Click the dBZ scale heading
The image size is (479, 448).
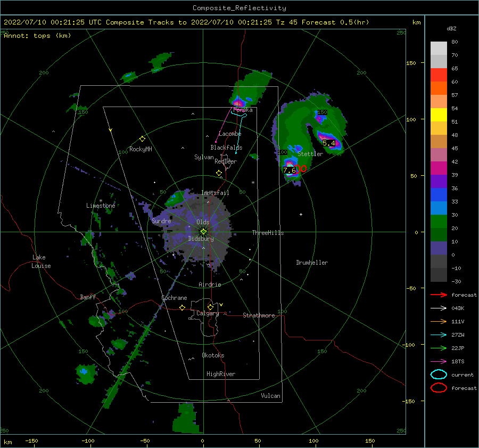[451, 29]
